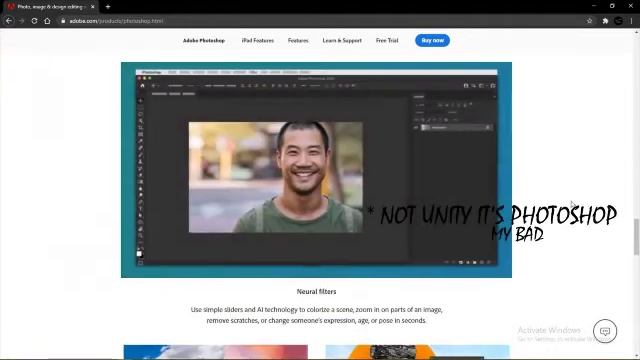Open the Features nav link

298,40
